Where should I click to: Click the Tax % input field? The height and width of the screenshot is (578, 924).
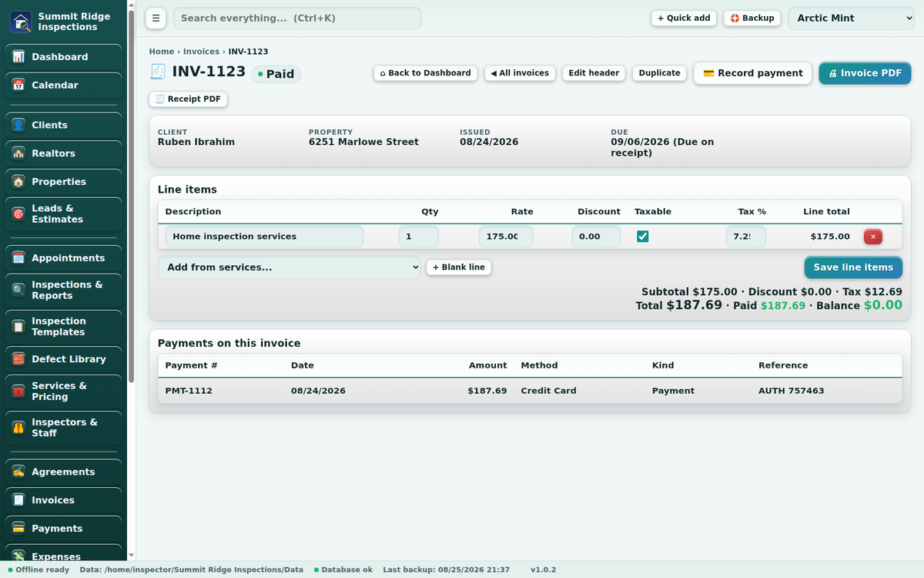(746, 237)
